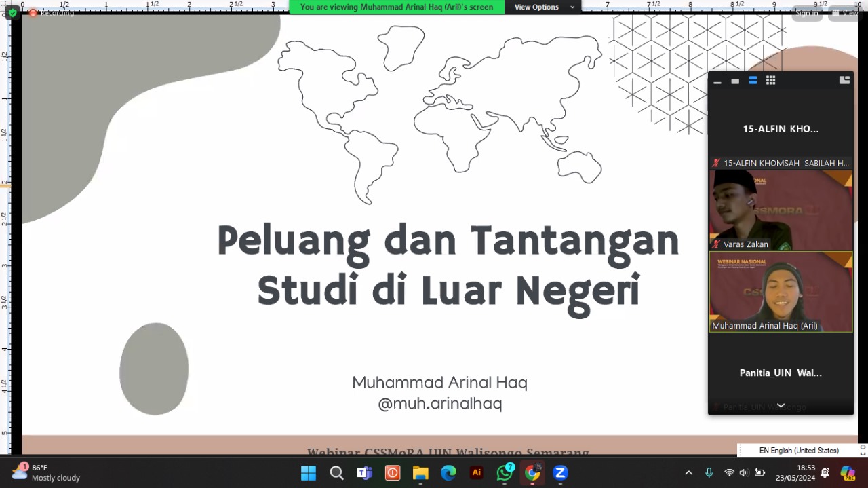Switch video panel to gallery grid view
The width and height of the screenshot is (868, 488).
click(x=770, y=81)
